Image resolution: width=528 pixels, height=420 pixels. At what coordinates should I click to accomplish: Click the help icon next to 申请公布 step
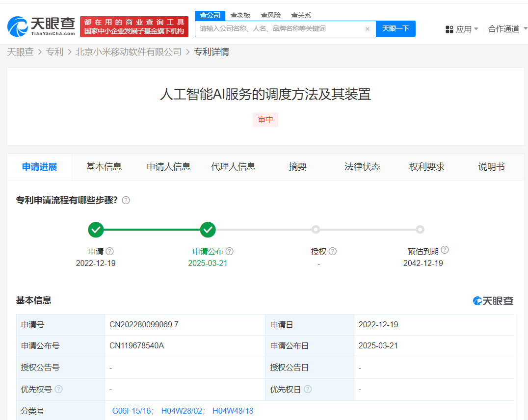pos(230,251)
